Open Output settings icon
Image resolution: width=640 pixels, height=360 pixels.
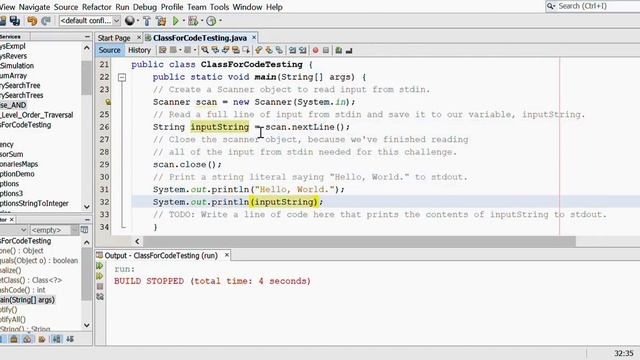[x=100, y=297]
